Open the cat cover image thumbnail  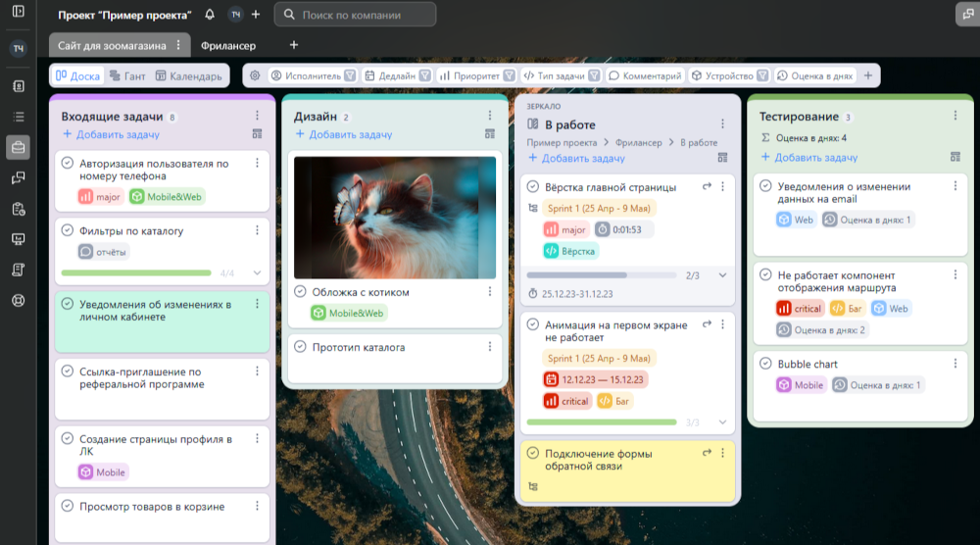click(395, 218)
